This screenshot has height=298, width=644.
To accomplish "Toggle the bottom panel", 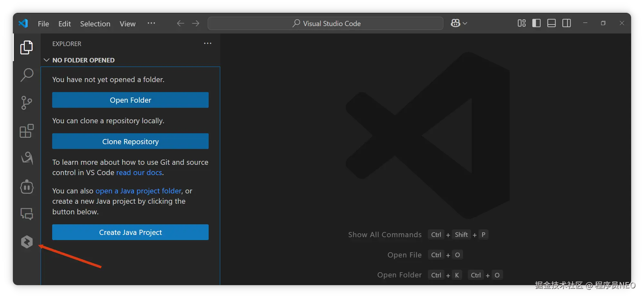I will click(x=552, y=23).
